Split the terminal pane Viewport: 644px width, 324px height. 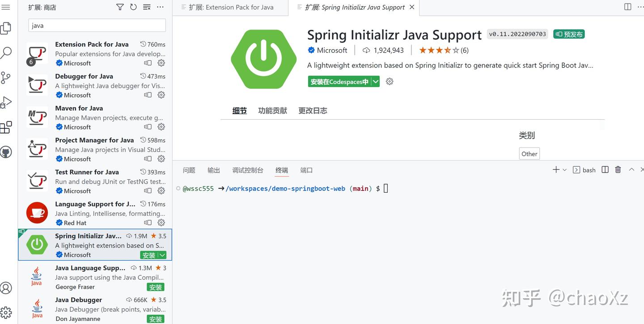point(605,169)
